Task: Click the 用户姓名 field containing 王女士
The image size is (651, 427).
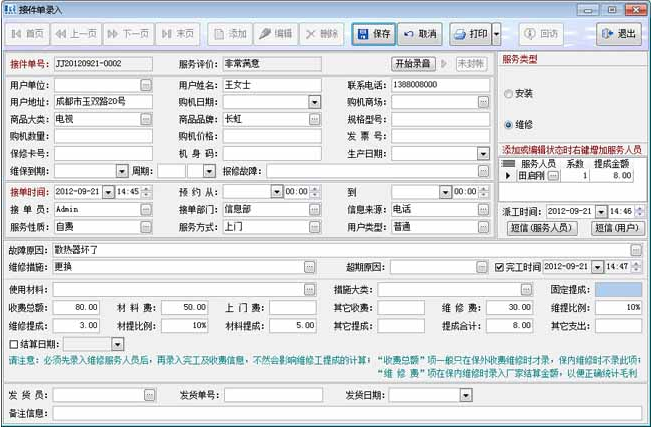Action: [272, 85]
